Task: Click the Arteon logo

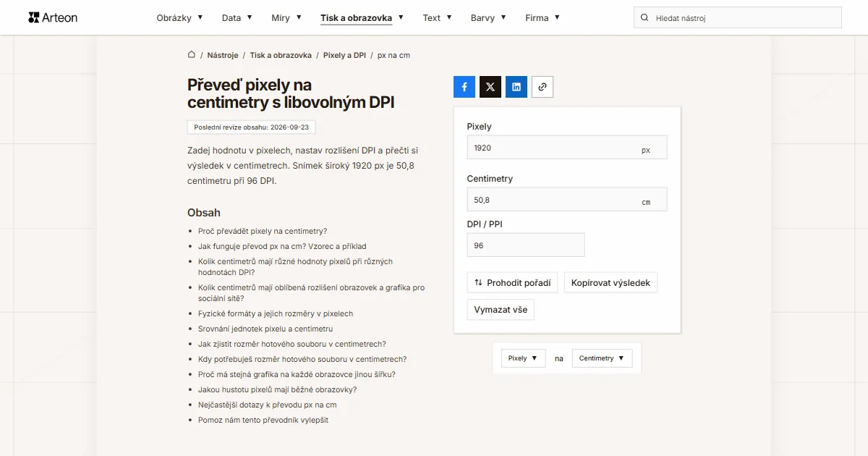Action: pos(53,17)
